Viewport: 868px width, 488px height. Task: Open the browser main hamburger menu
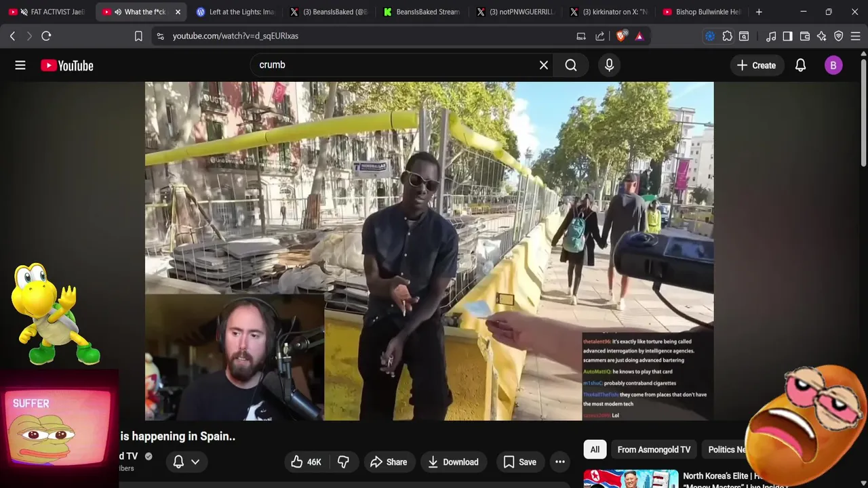(856, 36)
